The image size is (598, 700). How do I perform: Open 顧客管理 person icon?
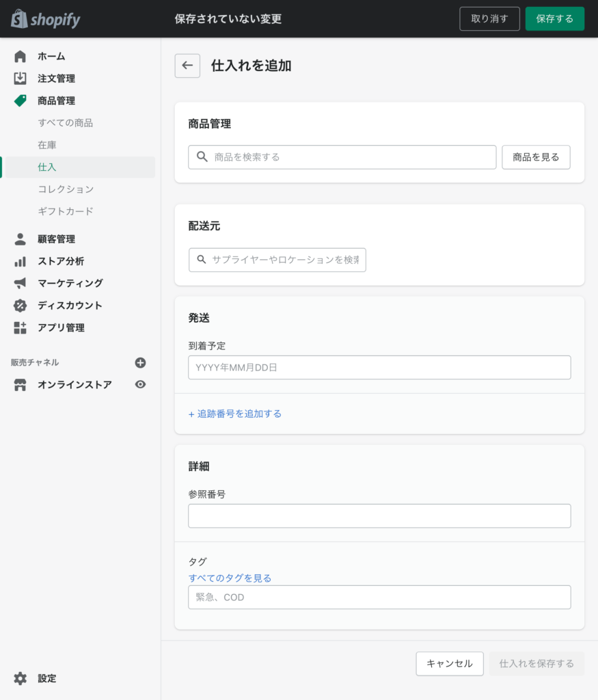coord(20,239)
